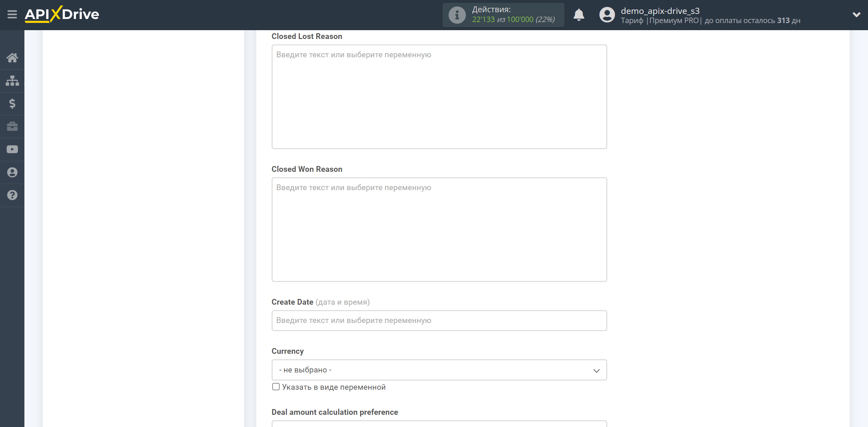Click the Премиум PRO tariff text
This screenshot has width=868, height=427.
[674, 20]
